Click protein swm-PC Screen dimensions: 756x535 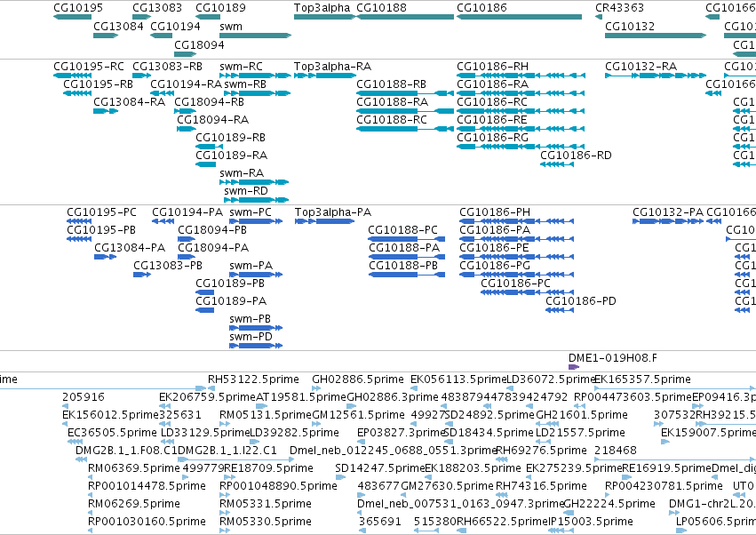tap(256, 221)
